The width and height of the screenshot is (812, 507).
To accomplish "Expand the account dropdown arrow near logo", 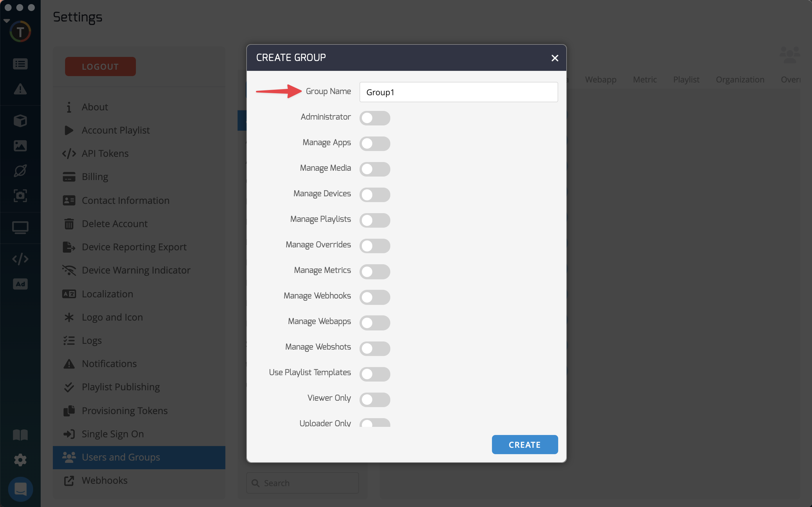I will click(6, 21).
